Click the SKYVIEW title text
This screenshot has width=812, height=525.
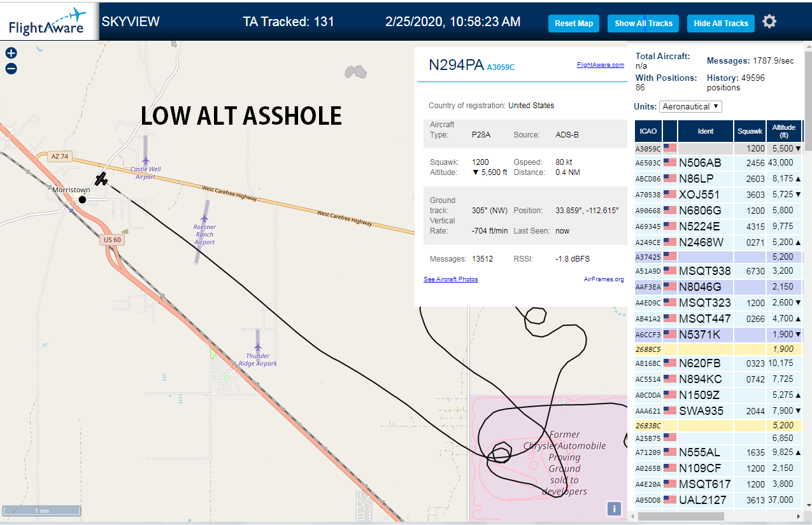coord(131,22)
